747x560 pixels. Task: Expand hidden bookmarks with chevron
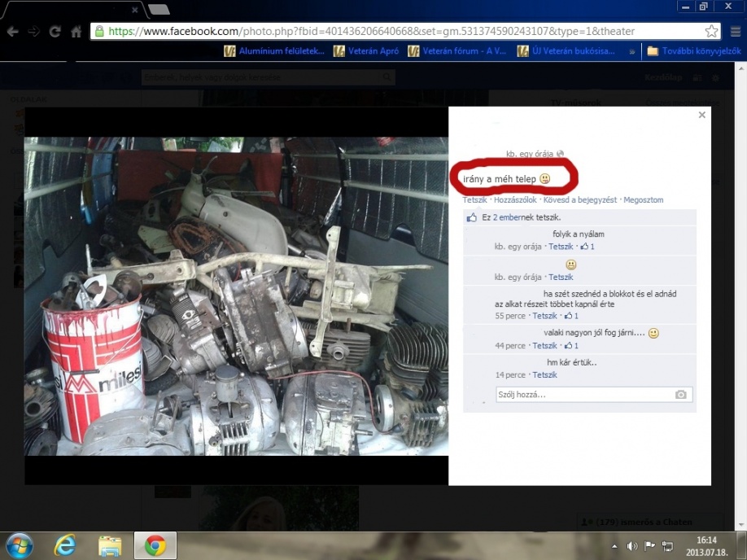click(632, 51)
